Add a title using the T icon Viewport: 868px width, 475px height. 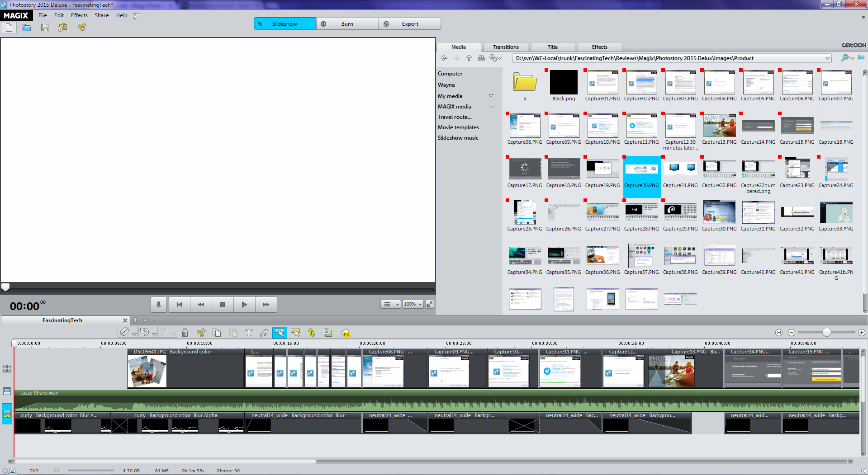tap(249, 333)
